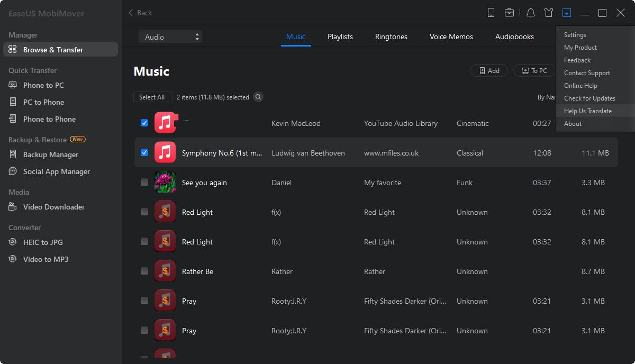Switch to the Voice Memos tab
Screen dimensions: 635x364
(451, 37)
